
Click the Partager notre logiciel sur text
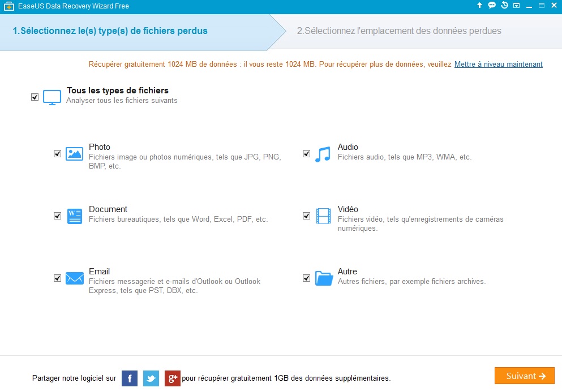tap(74, 378)
